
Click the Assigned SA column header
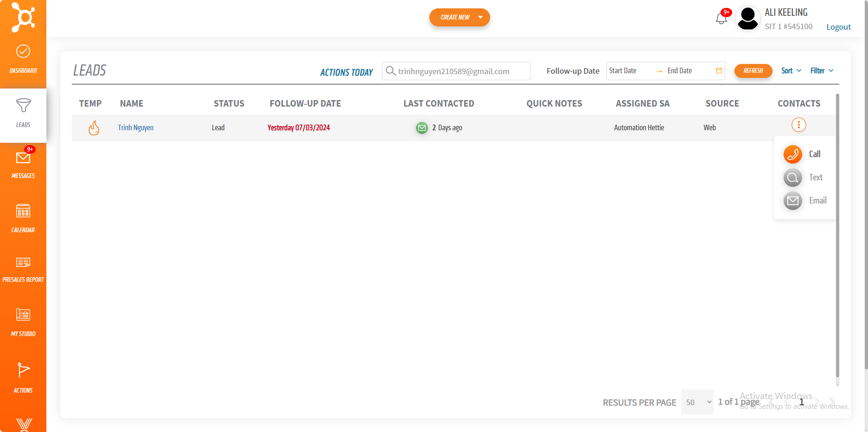[643, 103]
